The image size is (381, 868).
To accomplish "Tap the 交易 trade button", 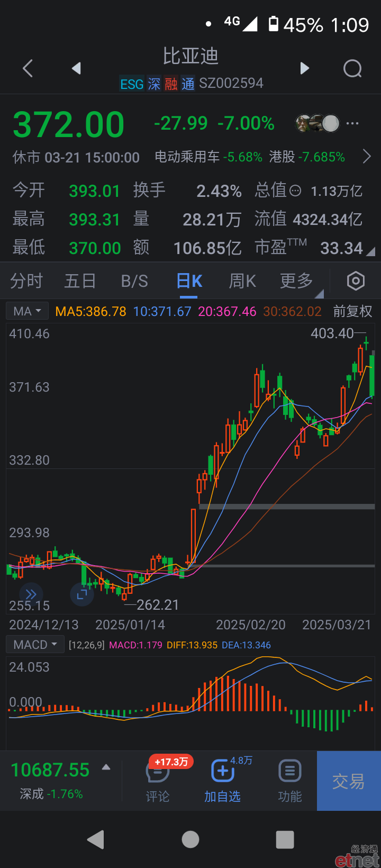I will pyautogui.click(x=349, y=781).
